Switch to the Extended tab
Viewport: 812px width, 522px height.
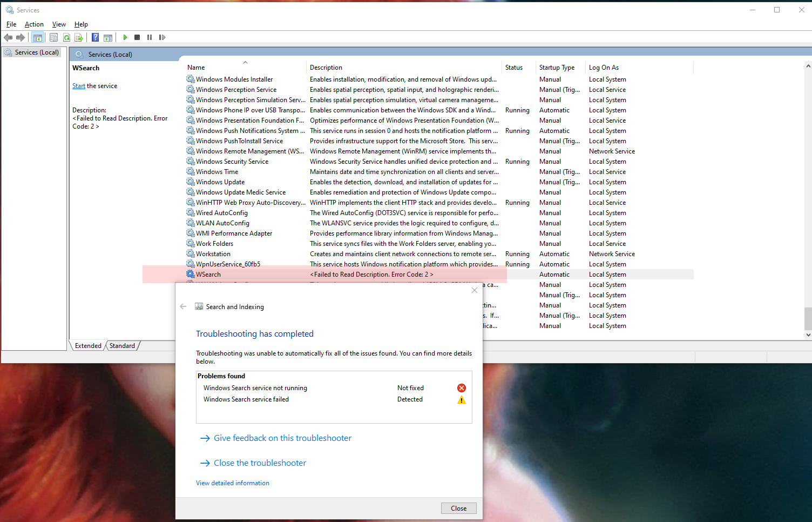click(x=88, y=346)
